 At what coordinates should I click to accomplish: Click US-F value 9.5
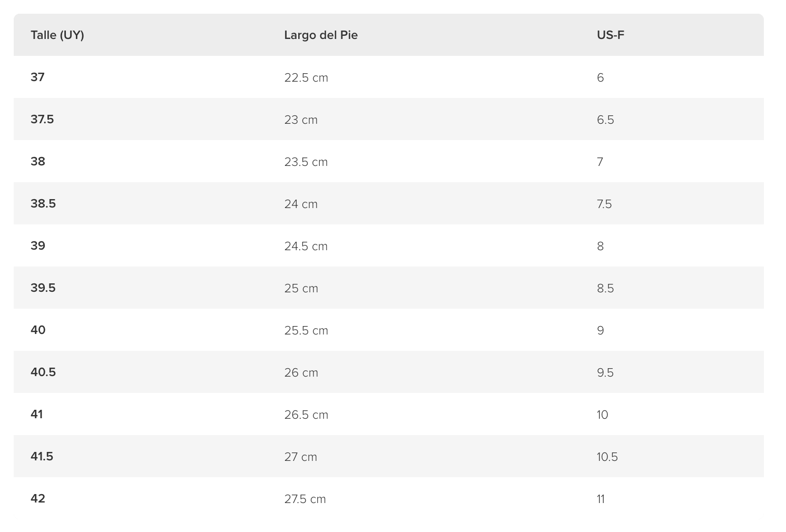605,373
